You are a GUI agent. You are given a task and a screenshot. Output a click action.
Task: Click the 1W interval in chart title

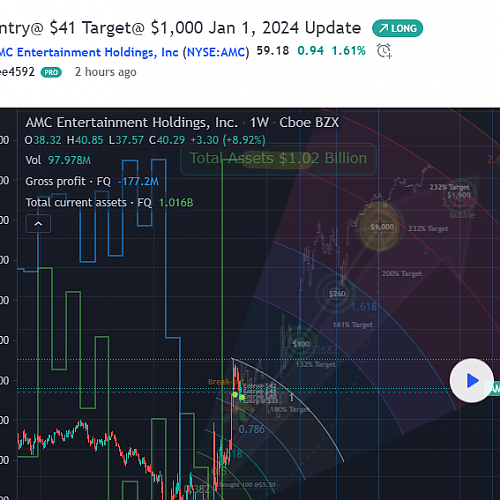pos(259,123)
